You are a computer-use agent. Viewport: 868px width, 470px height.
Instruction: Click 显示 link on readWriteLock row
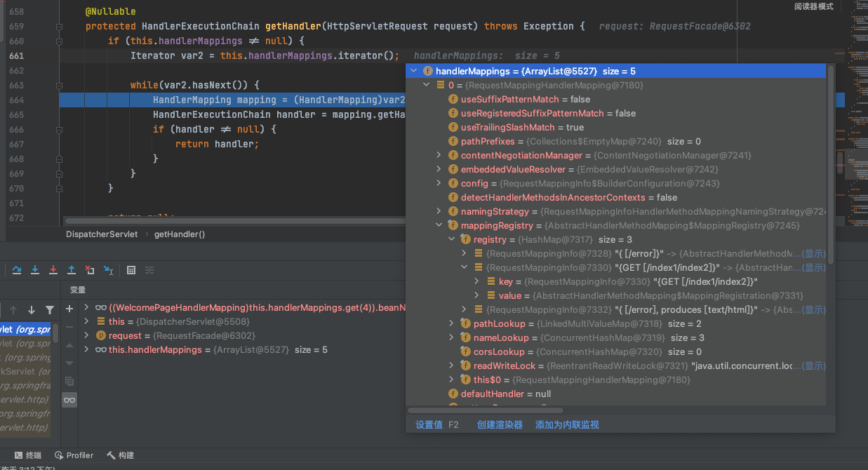coord(814,365)
